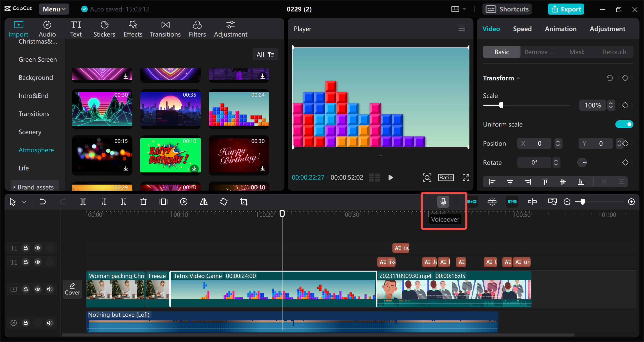This screenshot has width=644, height=342.
Task: Rotate the selected clip
Action: pos(223,201)
